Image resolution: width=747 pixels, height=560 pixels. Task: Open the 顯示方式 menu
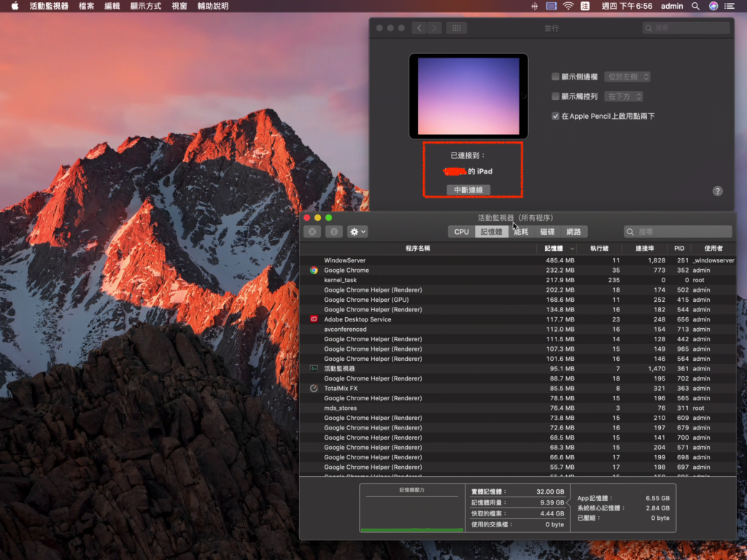tap(146, 6)
